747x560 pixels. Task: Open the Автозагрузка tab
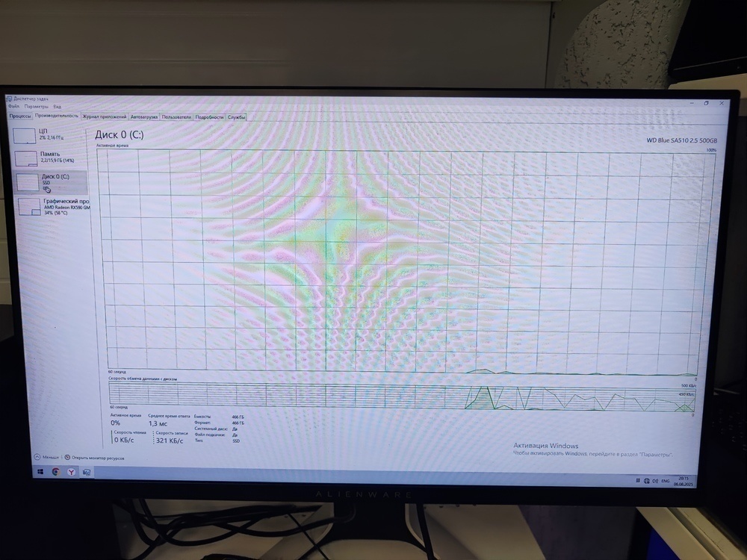[x=144, y=117]
